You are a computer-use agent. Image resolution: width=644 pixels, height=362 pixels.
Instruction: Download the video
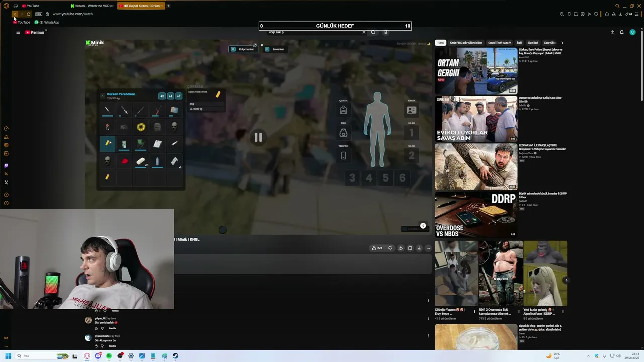point(419,248)
